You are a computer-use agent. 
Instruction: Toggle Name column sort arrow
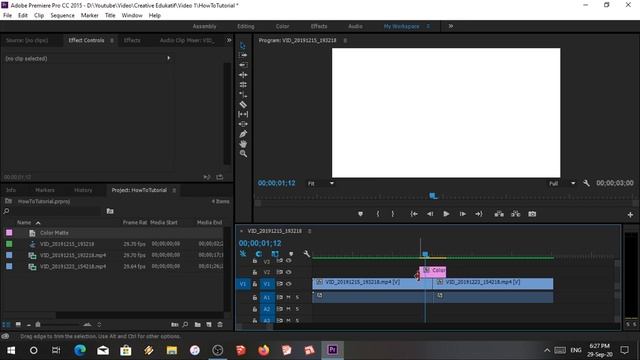(x=38, y=223)
